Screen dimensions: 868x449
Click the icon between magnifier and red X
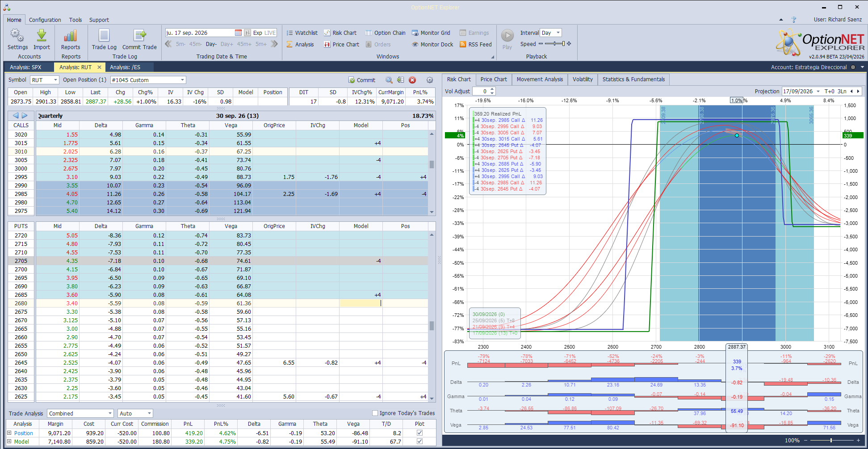[x=401, y=80]
